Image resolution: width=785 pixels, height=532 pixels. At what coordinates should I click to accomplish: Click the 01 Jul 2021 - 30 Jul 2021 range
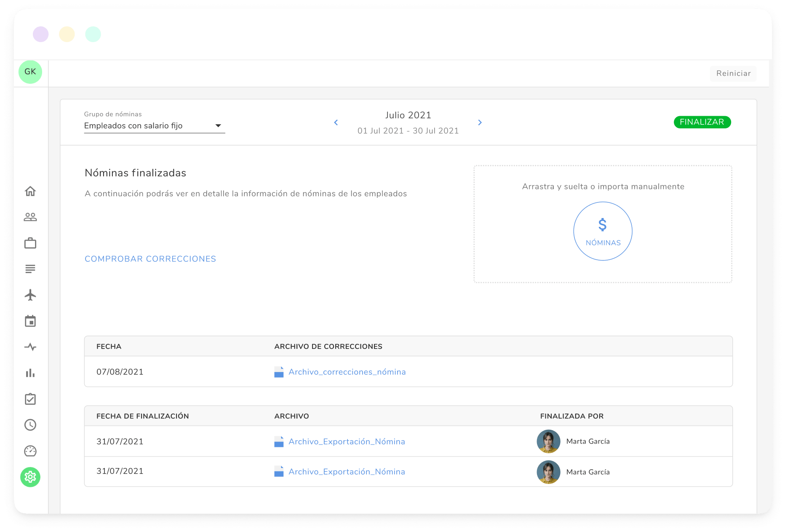click(408, 131)
